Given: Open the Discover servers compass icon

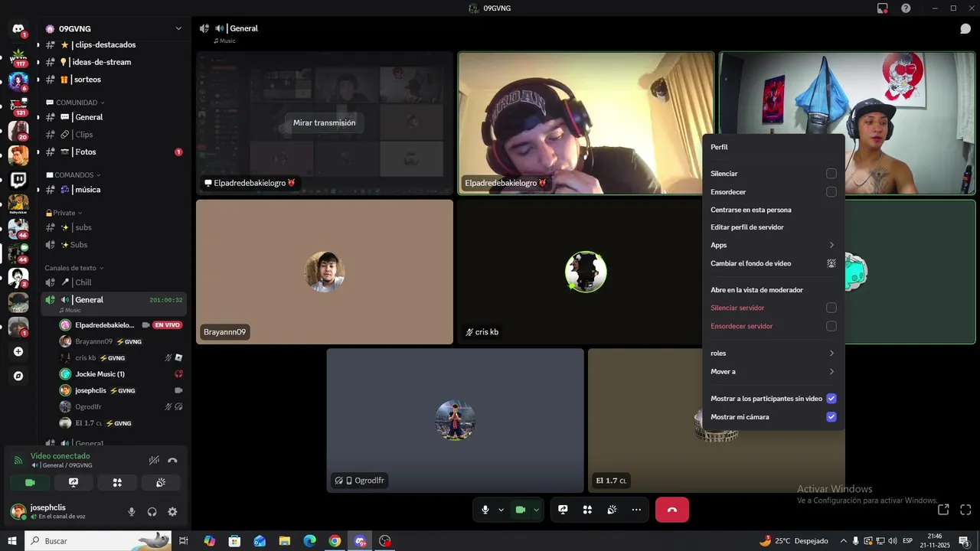Looking at the screenshot, I should tap(18, 376).
